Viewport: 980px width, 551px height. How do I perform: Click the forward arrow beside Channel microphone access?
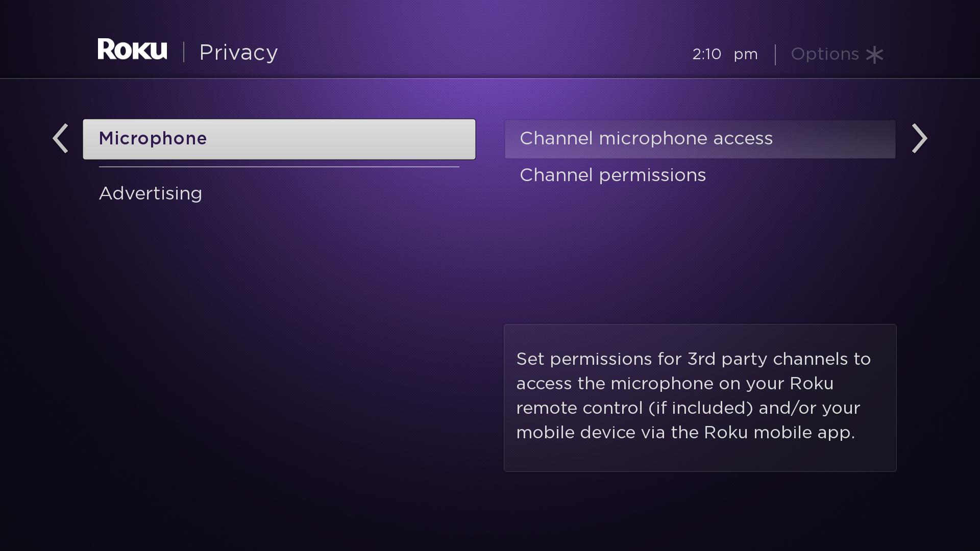pos(920,139)
